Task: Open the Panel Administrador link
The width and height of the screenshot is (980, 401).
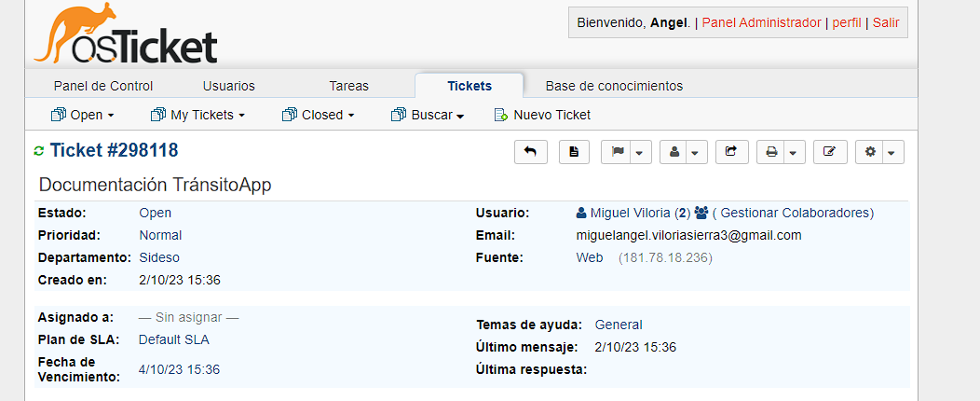Action: (x=761, y=22)
